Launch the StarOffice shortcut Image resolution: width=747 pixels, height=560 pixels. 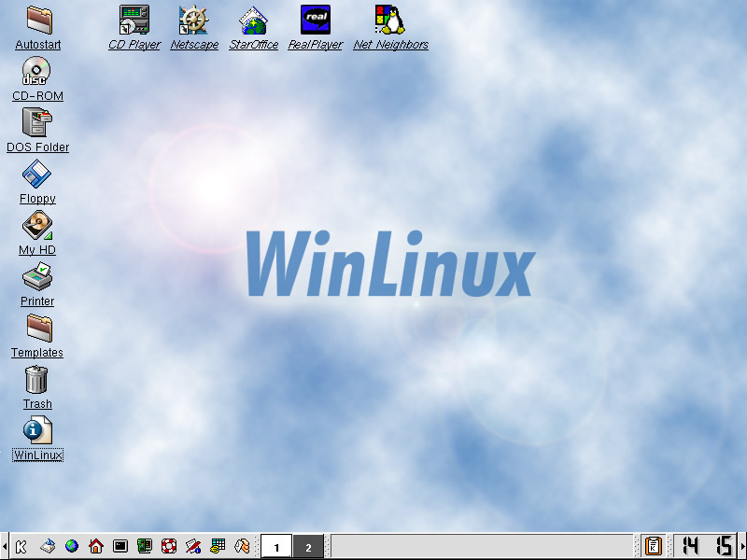[253, 20]
